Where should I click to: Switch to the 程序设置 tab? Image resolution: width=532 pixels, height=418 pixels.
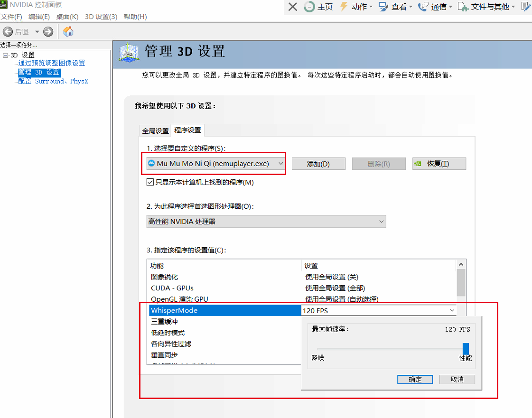click(x=187, y=130)
